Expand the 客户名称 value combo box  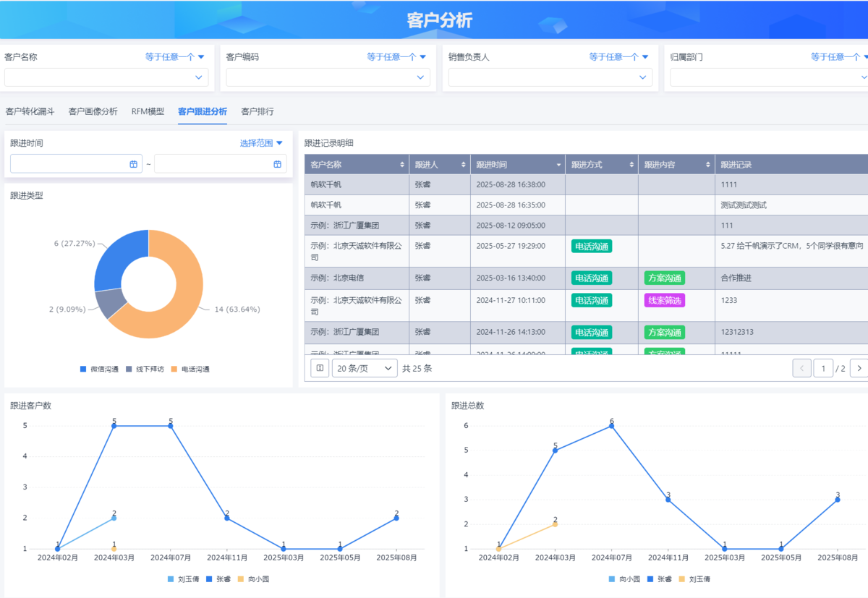pos(106,77)
